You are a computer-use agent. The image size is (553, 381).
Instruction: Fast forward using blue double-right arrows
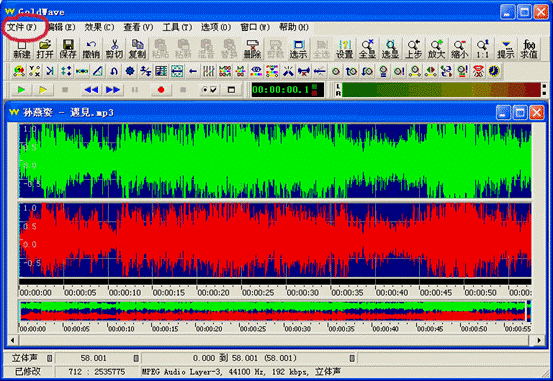tap(113, 90)
